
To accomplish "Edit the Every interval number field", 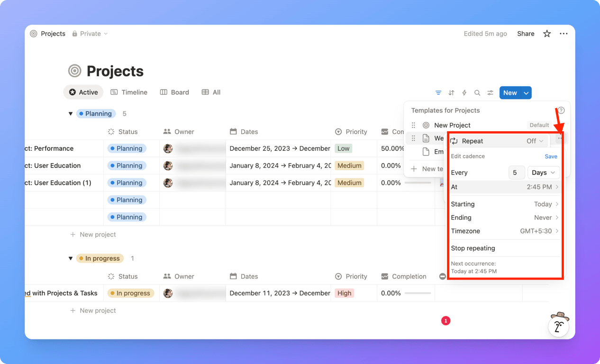I will point(516,173).
